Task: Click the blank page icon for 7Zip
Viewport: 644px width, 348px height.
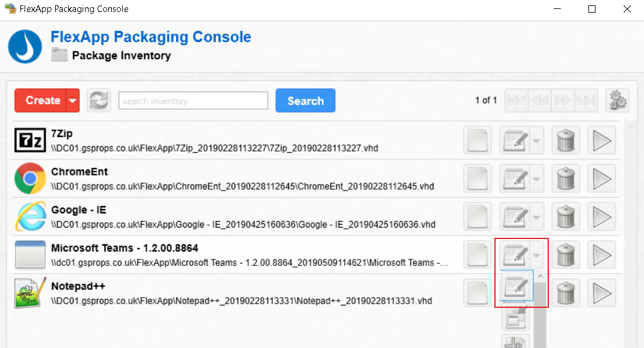Action: point(478,141)
